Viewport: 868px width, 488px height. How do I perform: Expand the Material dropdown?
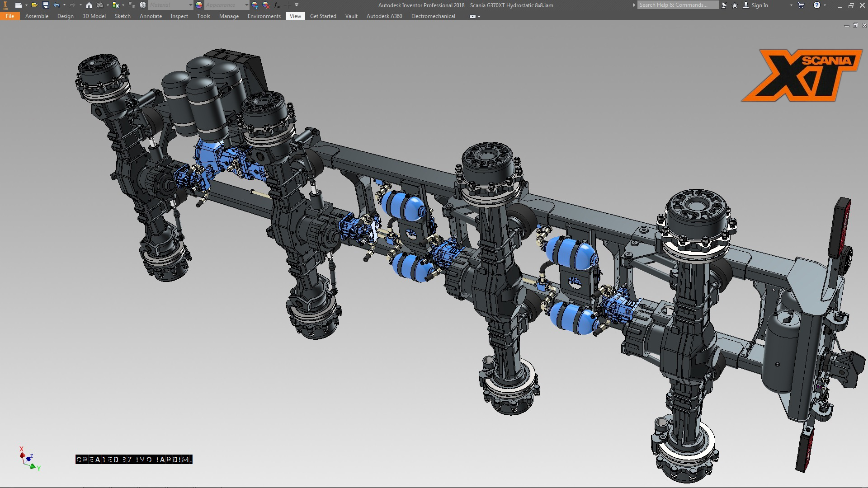pyautogui.click(x=190, y=5)
